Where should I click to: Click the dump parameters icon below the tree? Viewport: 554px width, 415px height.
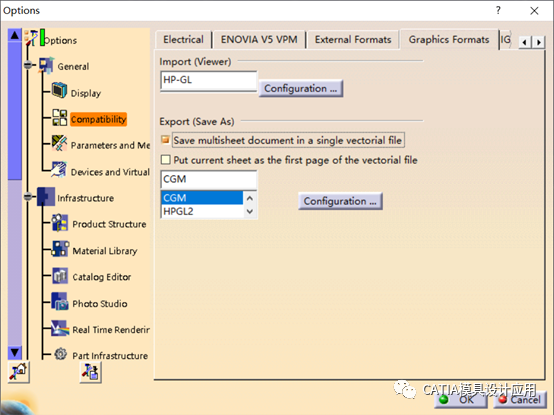click(91, 372)
